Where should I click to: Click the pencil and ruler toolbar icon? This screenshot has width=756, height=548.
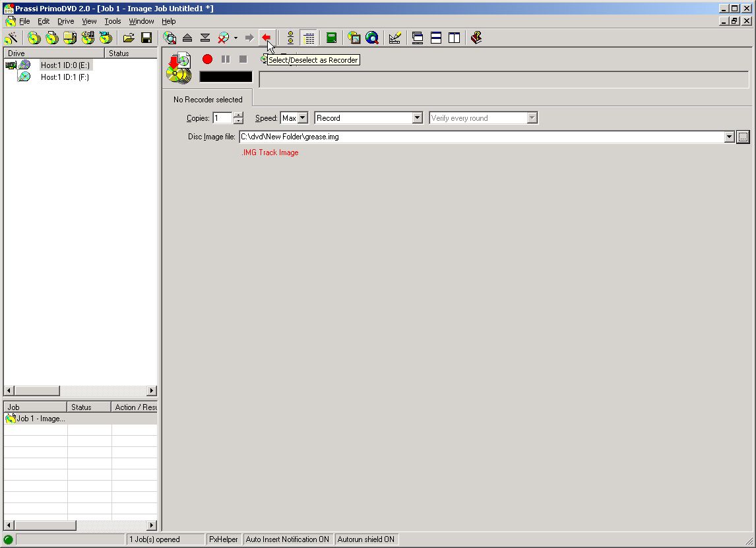(395, 38)
